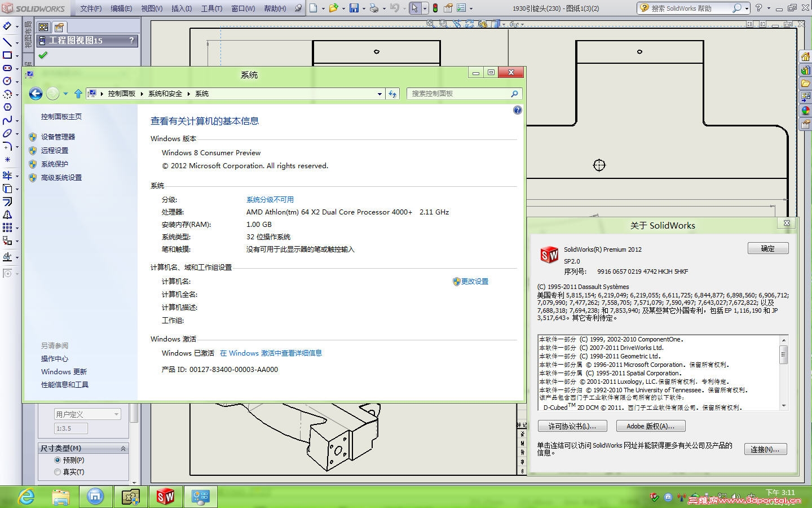
Task: Open the 编辑(E) menu
Action: coord(121,8)
